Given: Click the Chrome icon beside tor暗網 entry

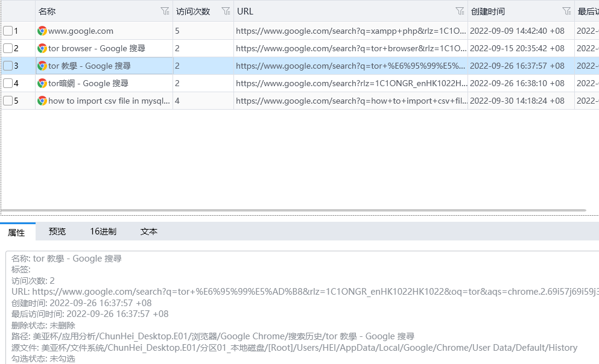Looking at the screenshot, I should pos(42,83).
